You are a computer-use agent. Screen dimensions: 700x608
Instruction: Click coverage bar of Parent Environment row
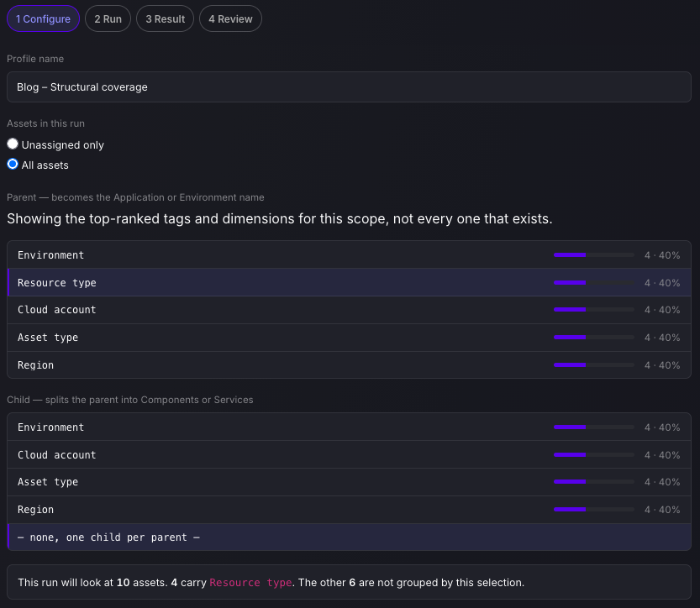coord(594,255)
